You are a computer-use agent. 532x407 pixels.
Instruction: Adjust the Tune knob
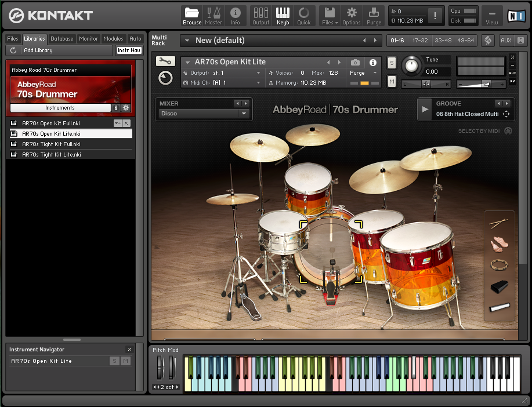point(411,66)
